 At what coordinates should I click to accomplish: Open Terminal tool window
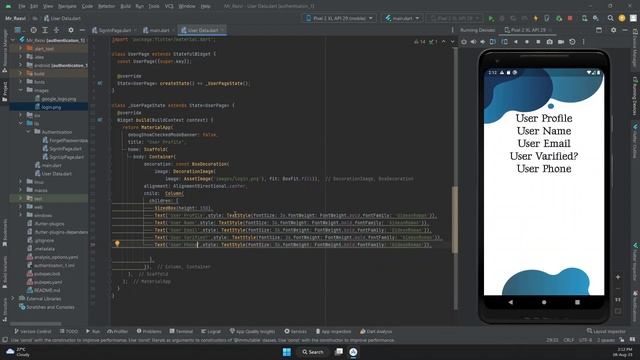tap(181, 331)
